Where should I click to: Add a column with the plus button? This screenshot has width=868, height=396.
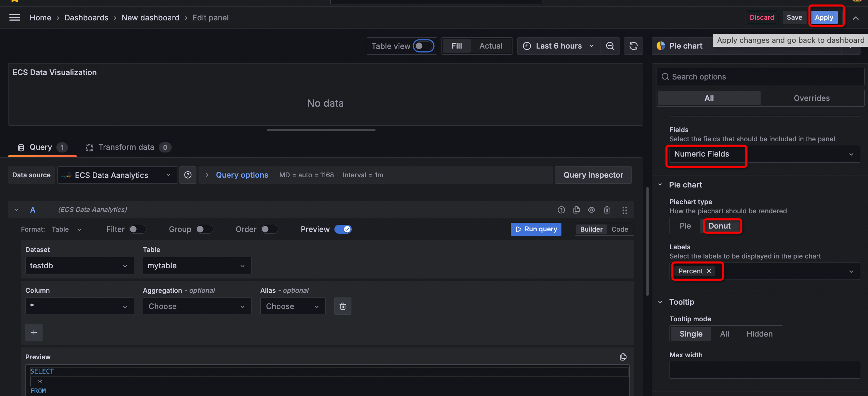34,332
